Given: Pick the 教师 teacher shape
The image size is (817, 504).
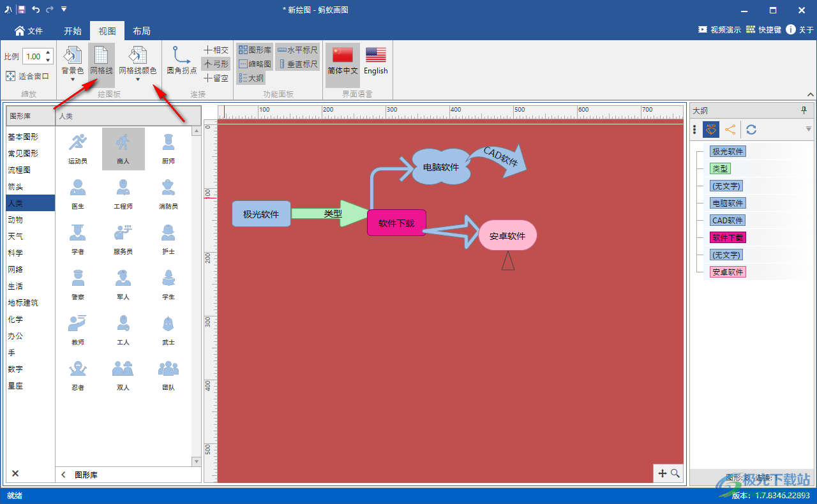Looking at the screenshot, I should [78, 330].
